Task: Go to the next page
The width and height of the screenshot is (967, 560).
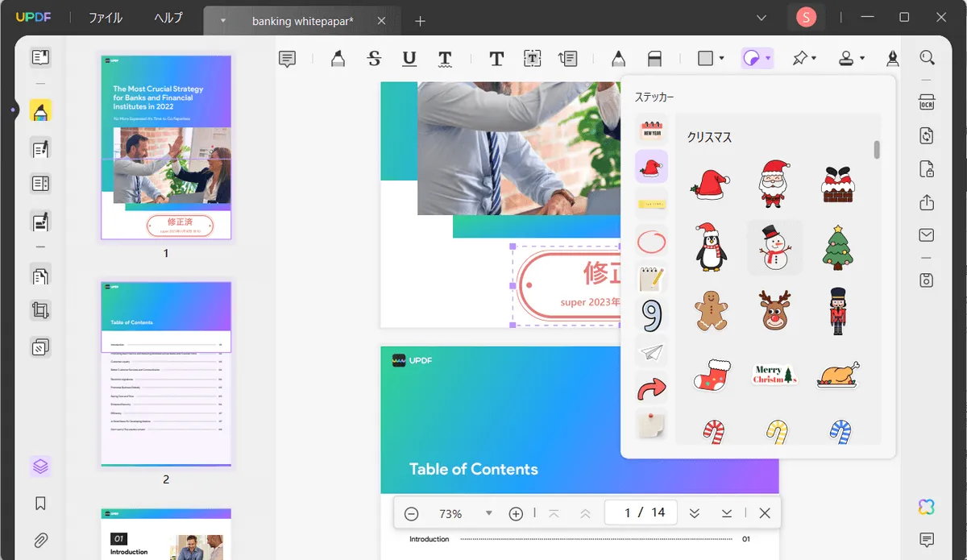Action: point(694,513)
